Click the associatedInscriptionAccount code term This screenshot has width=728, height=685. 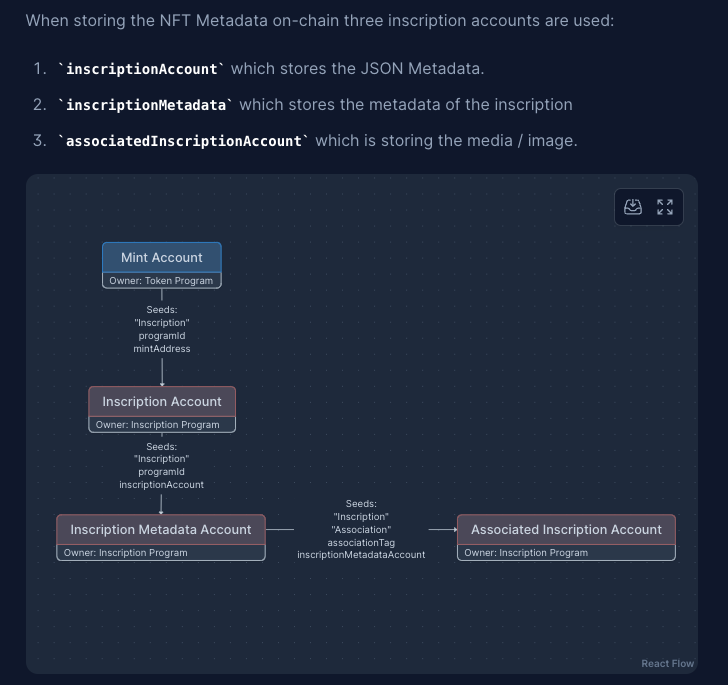[x=184, y=141]
